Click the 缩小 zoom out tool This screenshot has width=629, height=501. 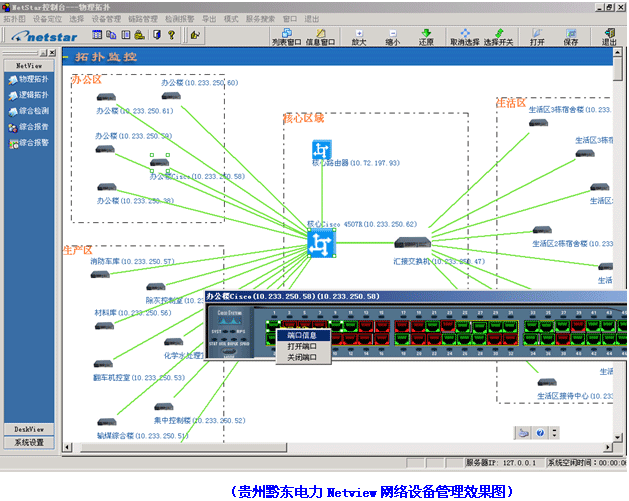[393, 37]
